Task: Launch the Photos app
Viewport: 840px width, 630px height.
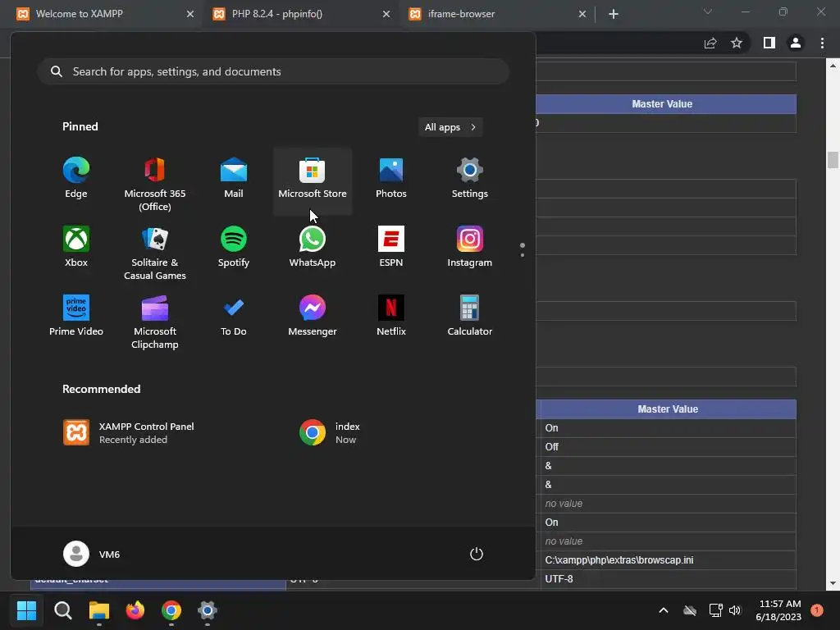Action: (391, 179)
